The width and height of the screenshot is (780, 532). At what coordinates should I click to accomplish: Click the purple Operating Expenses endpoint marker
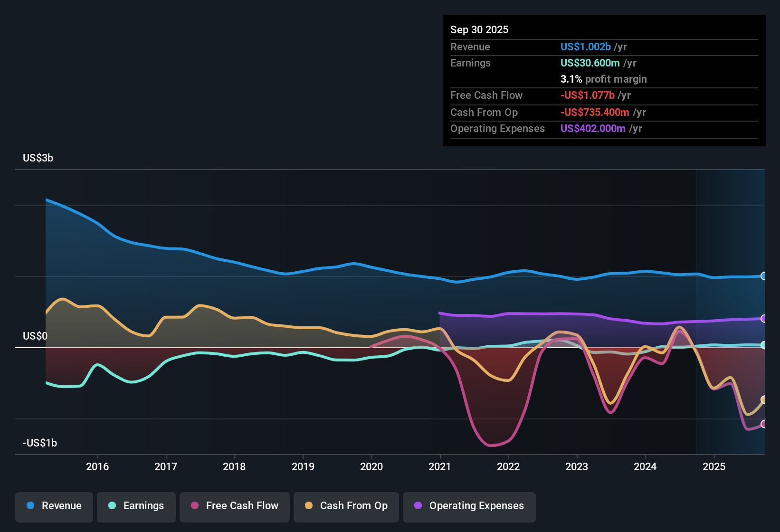[x=763, y=319]
